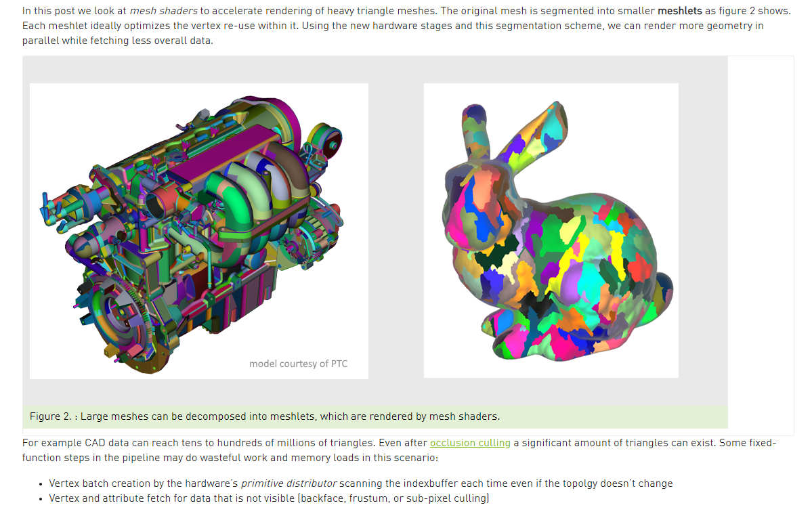Click the bold word 'meshlets'
The height and width of the screenshot is (518, 812).
pyautogui.click(x=679, y=11)
